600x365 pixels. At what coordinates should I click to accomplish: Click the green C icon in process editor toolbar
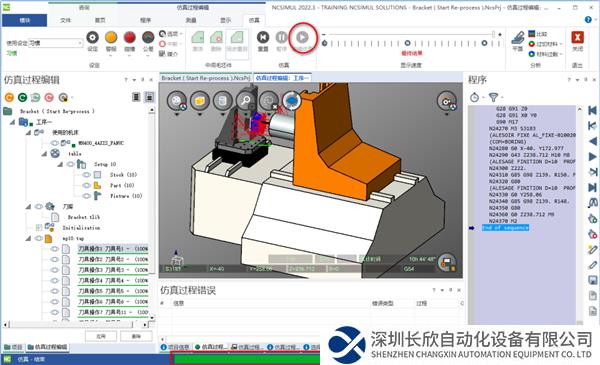(23, 97)
